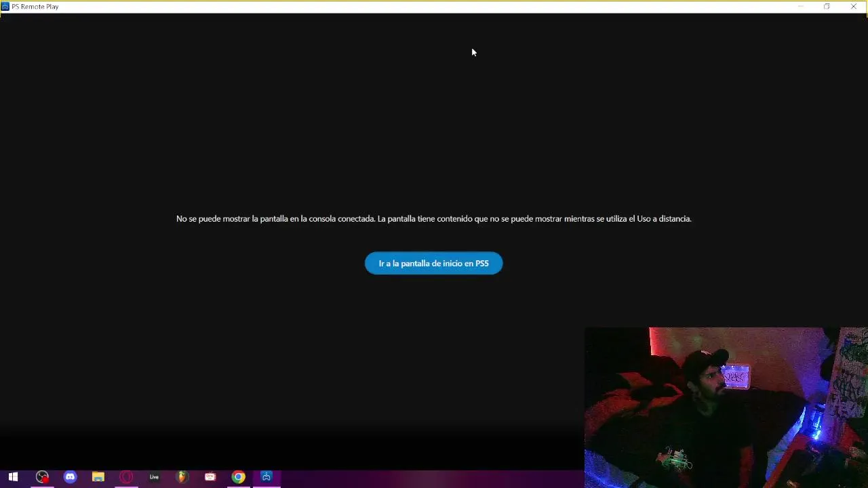Open Opera browser from the taskbar
This screenshot has height=488, width=868.
coord(126,477)
